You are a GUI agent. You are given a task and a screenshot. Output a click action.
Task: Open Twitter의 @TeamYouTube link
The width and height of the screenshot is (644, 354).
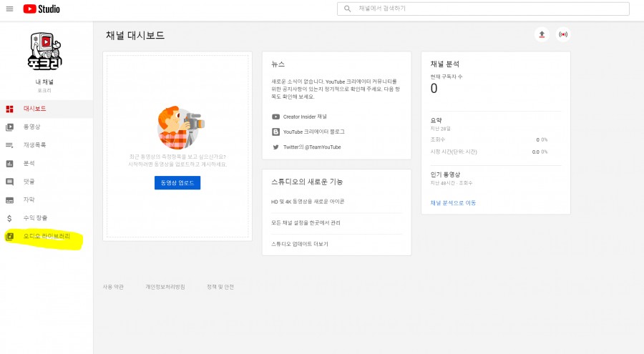(x=312, y=147)
